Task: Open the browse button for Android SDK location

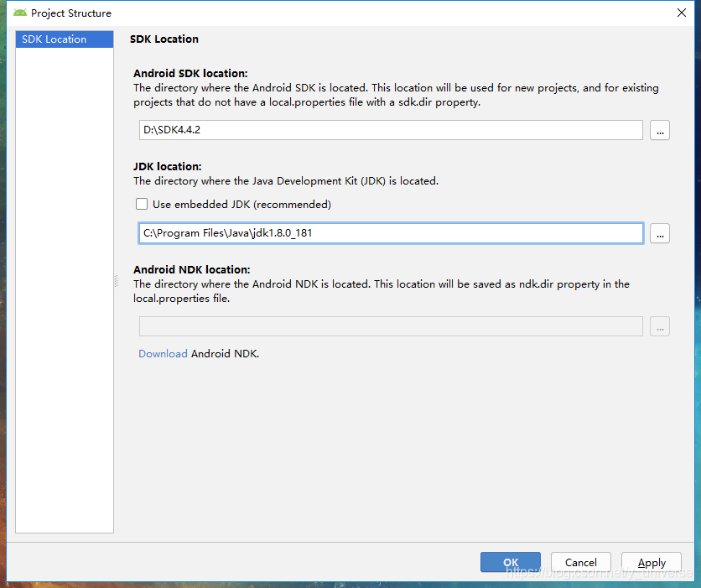Action: (660, 131)
